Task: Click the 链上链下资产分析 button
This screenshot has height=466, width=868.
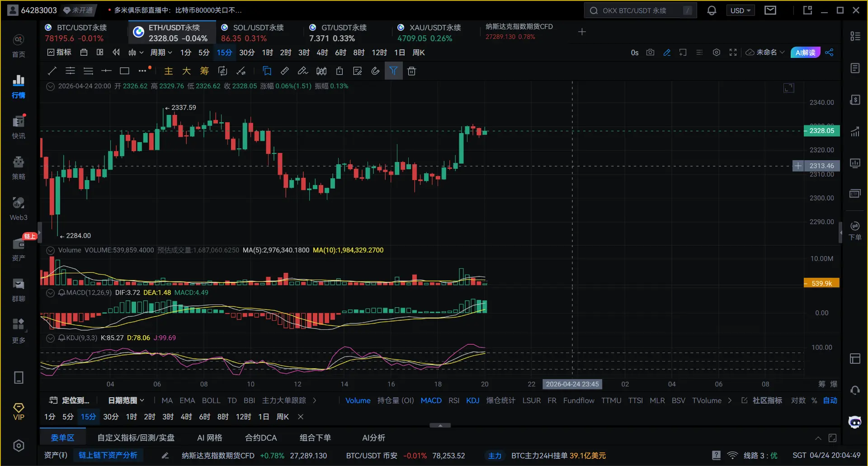Action: click(x=108, y=455)
